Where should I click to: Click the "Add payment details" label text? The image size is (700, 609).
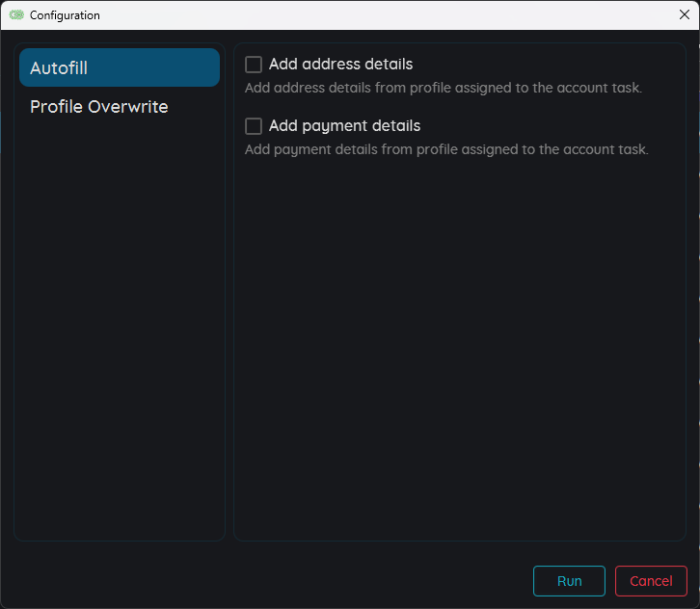[x=344, y=126]
